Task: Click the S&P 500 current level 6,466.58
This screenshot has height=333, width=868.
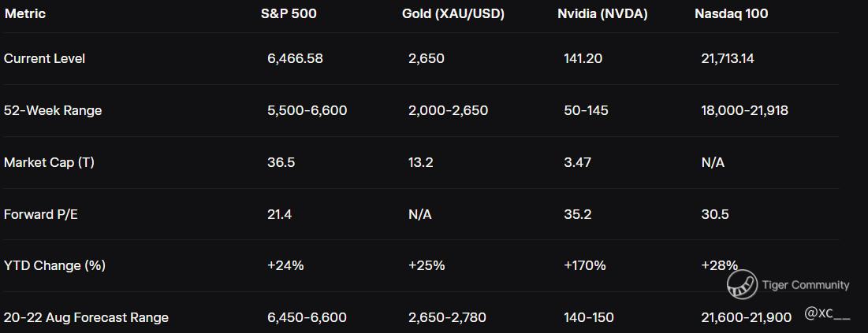Action: coord(295,58)
